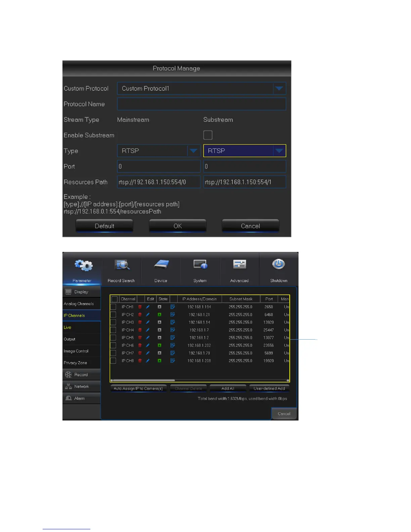The height and width of the screenshot is (532, 411).
Task: Open the Parameter menu icon
Action: tap(84, 265)
